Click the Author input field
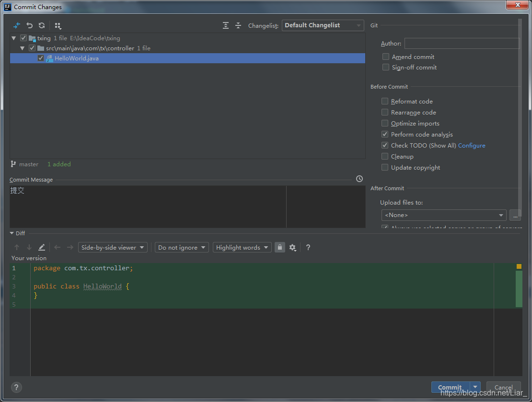 click(x=462, y=44)
